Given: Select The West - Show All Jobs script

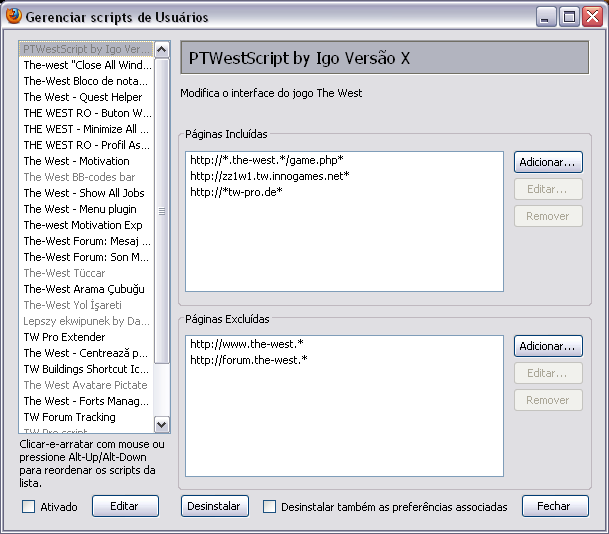Looking at the screenshot, I should (86, 193).
